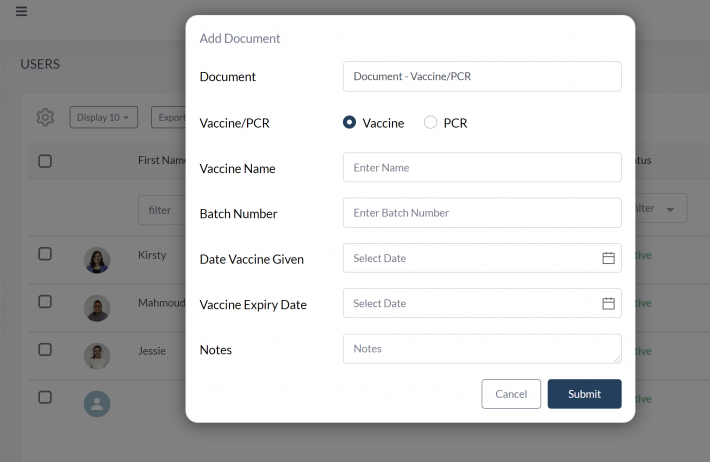Select the Vaccine radio button
Image resolution: width=710 pixels, height=462 pixels.
pos(349,122)
